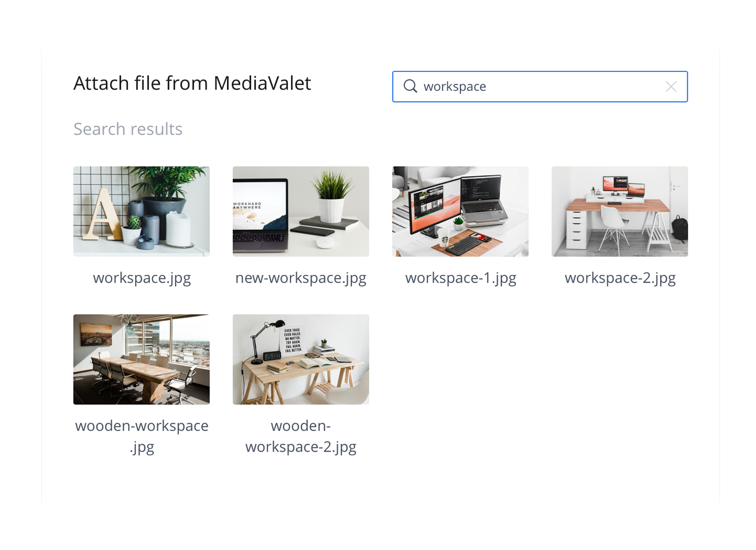This screenshot has width=756, height=550.
Task: Click the wooden-workspace.jpg file name text
Action: tap(142, 436)
